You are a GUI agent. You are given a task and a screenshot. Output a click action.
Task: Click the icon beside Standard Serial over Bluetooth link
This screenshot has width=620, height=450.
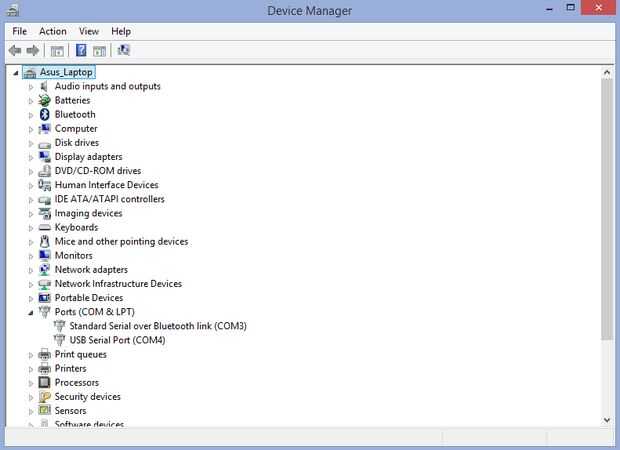pyautogui.click(x=59, y=326)
